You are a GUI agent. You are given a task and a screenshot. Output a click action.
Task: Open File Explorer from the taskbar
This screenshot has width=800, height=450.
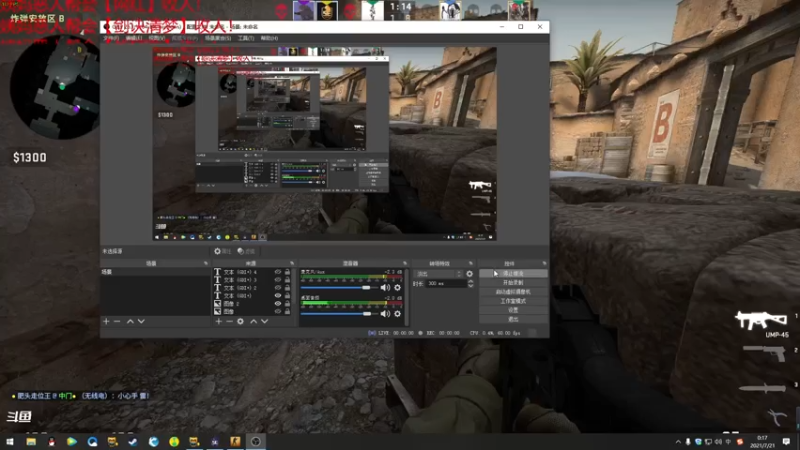coord(31,441)
